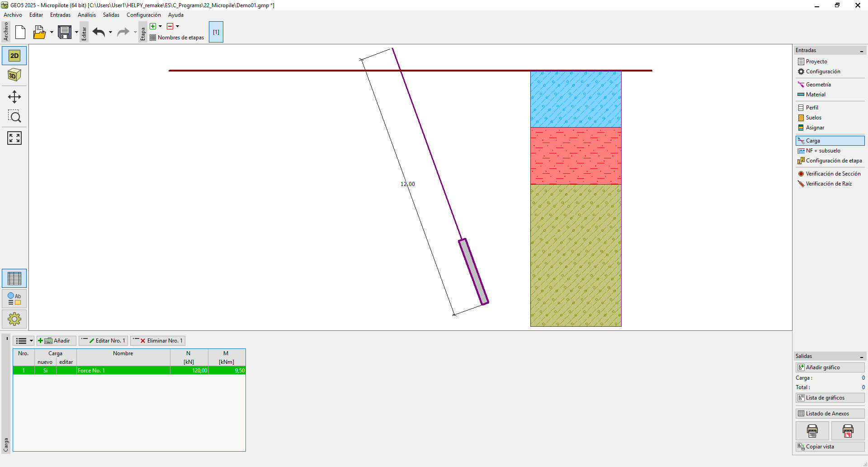Screen dimensions: 868x467
Task: Select the pan/move view tool
Action: [x=14, y=97]
